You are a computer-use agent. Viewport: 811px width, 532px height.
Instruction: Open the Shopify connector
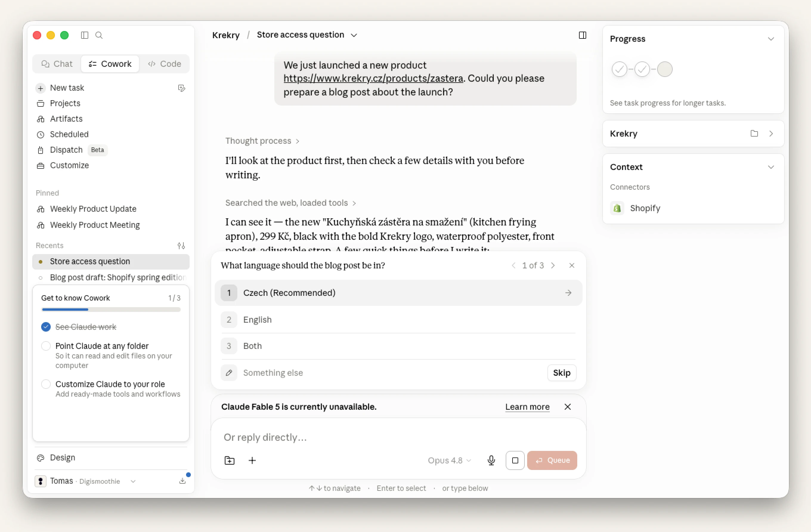tap(635, 208)
